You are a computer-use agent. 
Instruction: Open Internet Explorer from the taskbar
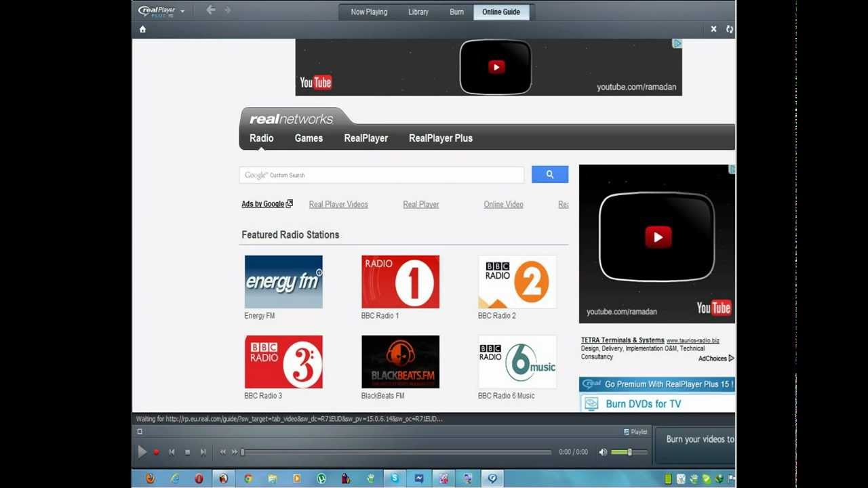pos(175,479)
